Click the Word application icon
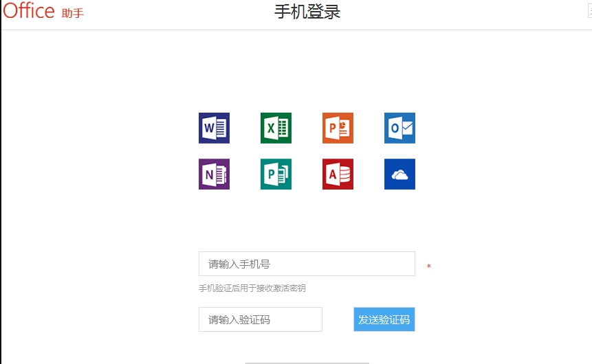The image size is (592, 364). (214, 128)
